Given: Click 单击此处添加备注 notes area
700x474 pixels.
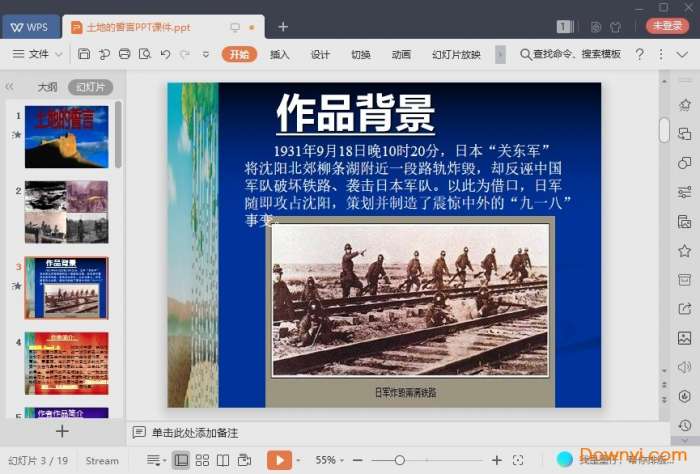Looking at the screenshot, I should coord(195,433).
